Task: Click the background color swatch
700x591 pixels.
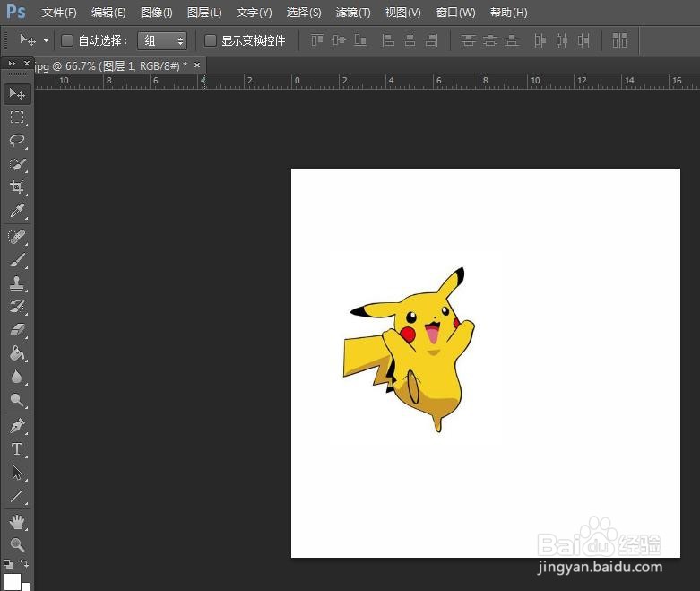Action: click(25, 587)
